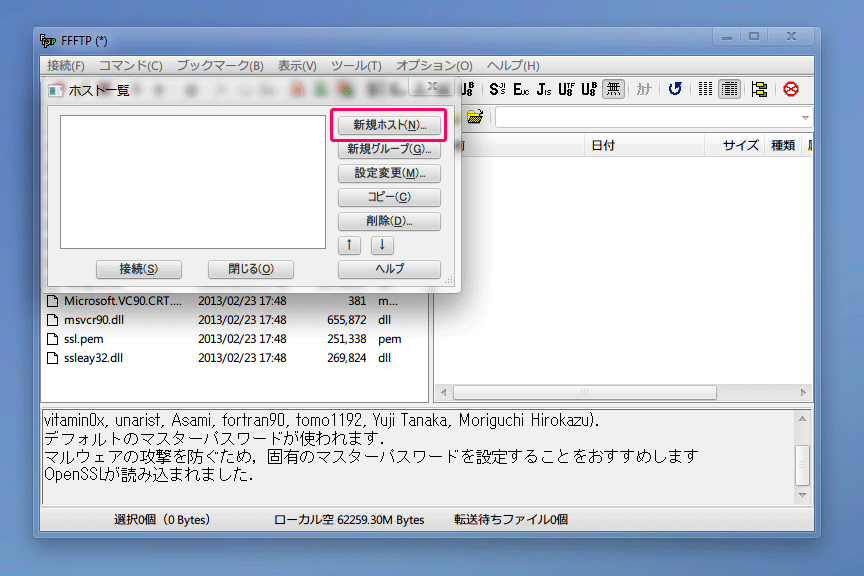Move host up with the up arrow
864x576 pixels.
[x=350, y=245]
